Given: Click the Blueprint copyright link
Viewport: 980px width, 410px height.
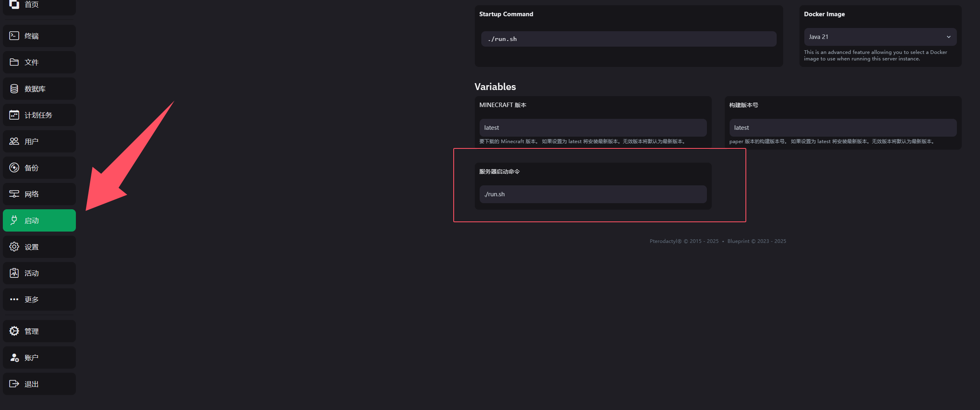Looking at the screenshot, I should [x=738, y=241].
